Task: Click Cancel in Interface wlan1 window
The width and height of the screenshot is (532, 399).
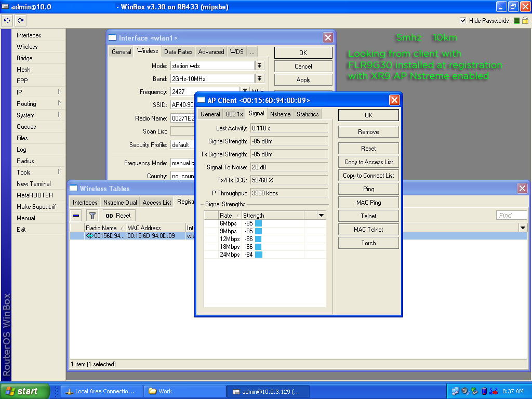Action: click(303, 66)
